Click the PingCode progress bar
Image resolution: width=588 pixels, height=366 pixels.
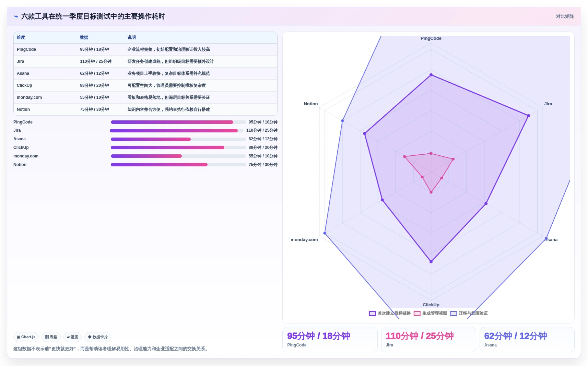pyautogui.click(x=178, y=122)
